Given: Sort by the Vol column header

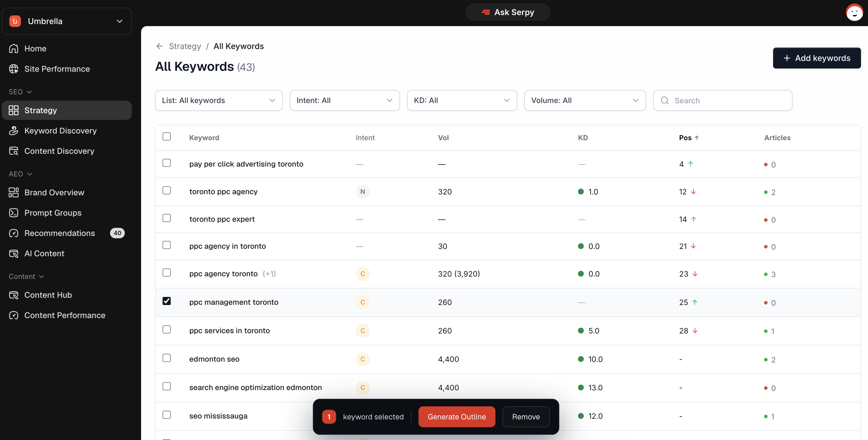Looking at the screenshot, I should point(443,138).
